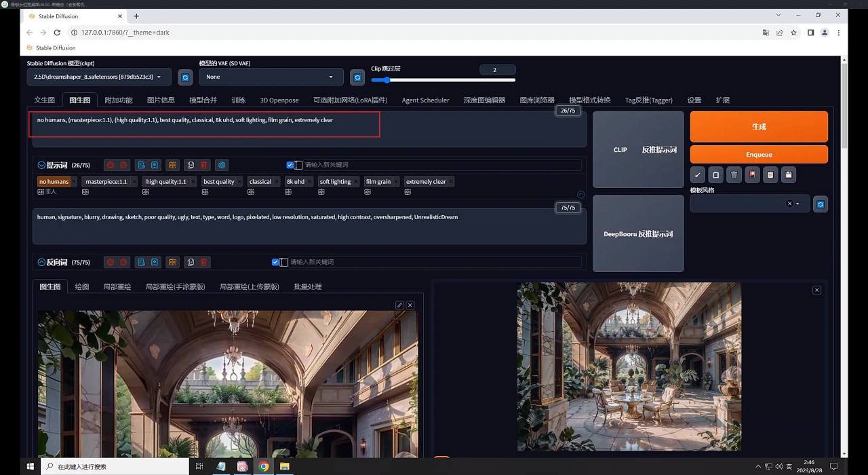Refresh the SD VAE list
The height and width of the screenshot is (475, 868).
click(x=357, y=77)
